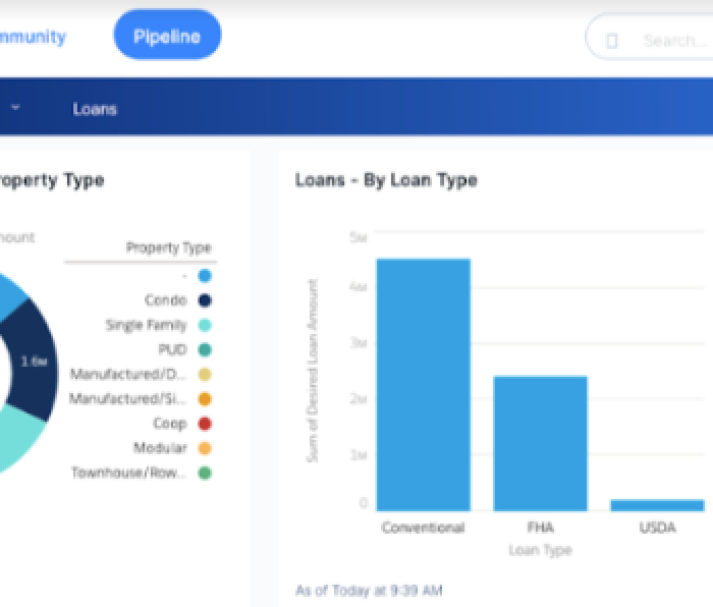Viewport: 713px width, 607px height.
Task: Click the Manufactured/Si... orange legend dot
Action: (x=204, y=399)
